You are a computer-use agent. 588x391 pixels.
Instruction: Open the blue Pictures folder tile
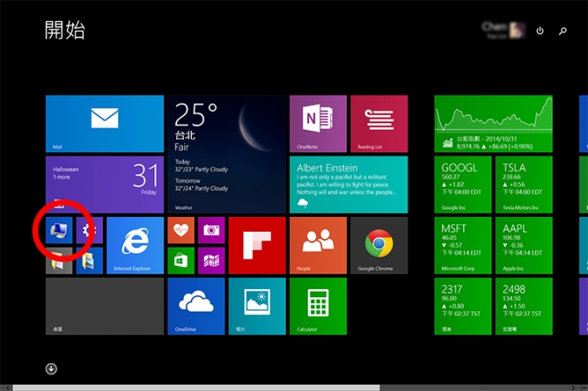89,260
